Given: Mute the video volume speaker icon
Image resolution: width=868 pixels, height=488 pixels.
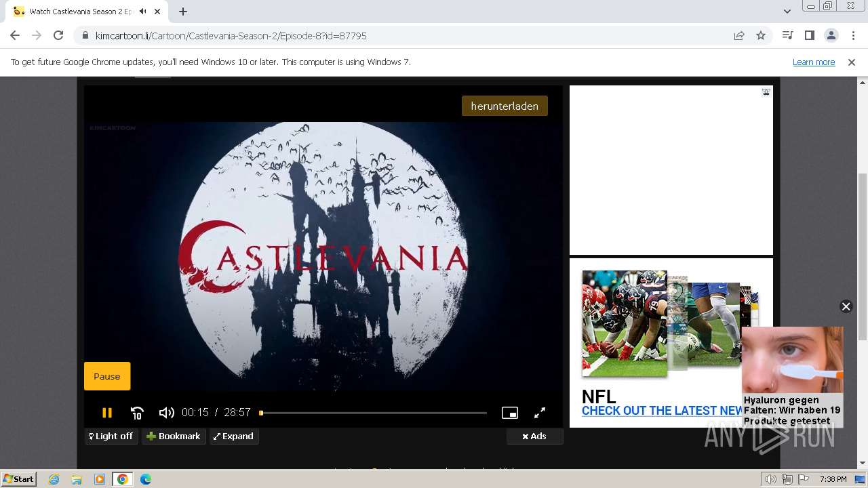Looking at the screenshot, I should pyautogui.click(x=166, y=413).
